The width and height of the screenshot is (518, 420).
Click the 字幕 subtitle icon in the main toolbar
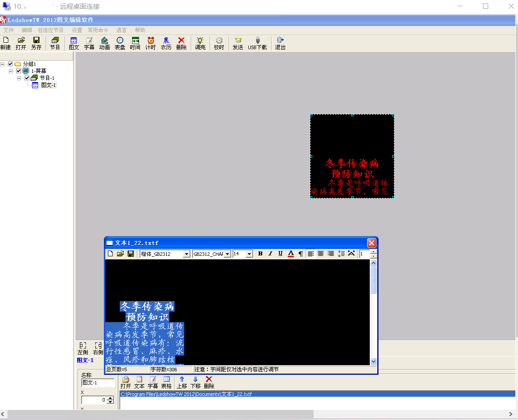coord(89,43)
